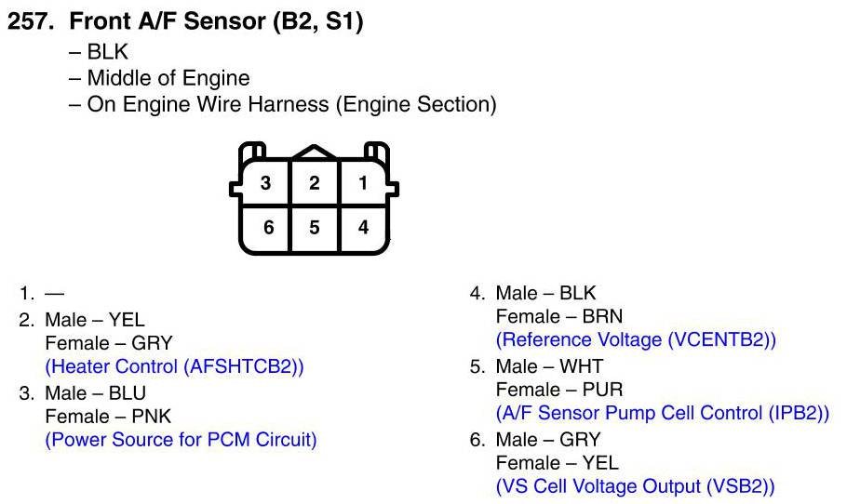Follow the Reference Voltage (VCENTB2) link

636,340
